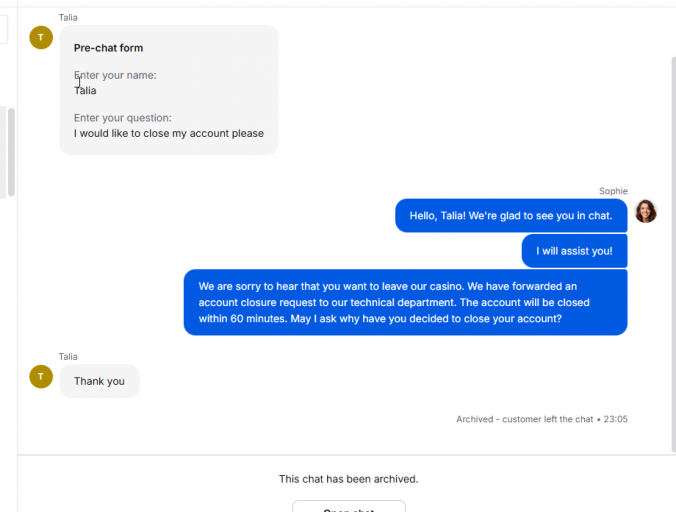The image size is (676, 512).
Task: Click the account closure request message
Action: [x=405, y=302]
